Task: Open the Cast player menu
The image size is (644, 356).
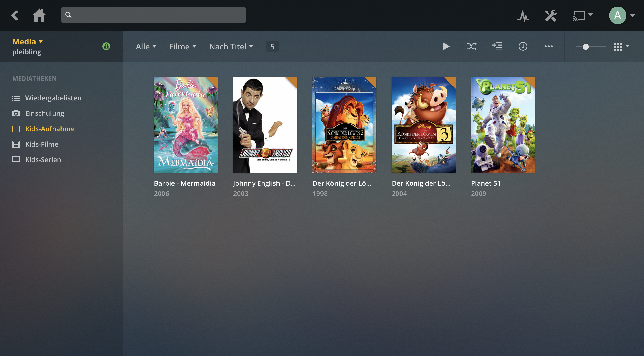Action: point(583,15)
